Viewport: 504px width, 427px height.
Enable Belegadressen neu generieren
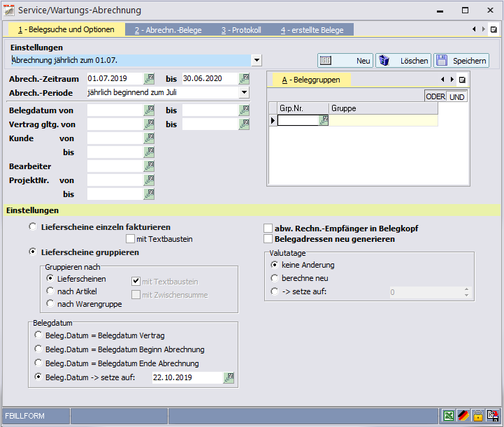[x=268, y=239]
